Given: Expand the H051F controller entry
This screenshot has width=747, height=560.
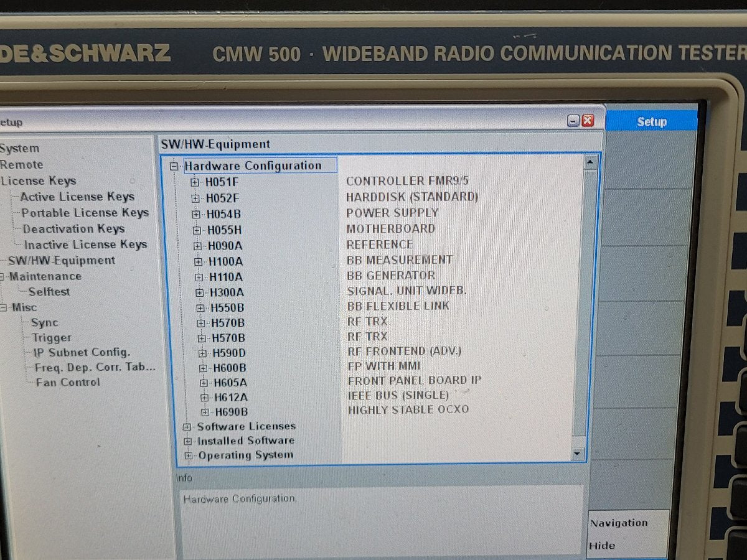Looking at the screenshot, I should pyautogui.click(x=195, y=182).
